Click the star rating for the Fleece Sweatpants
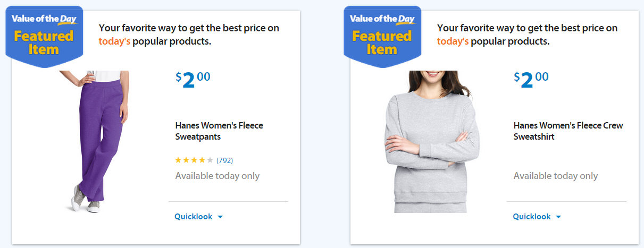 pos(194,160)
